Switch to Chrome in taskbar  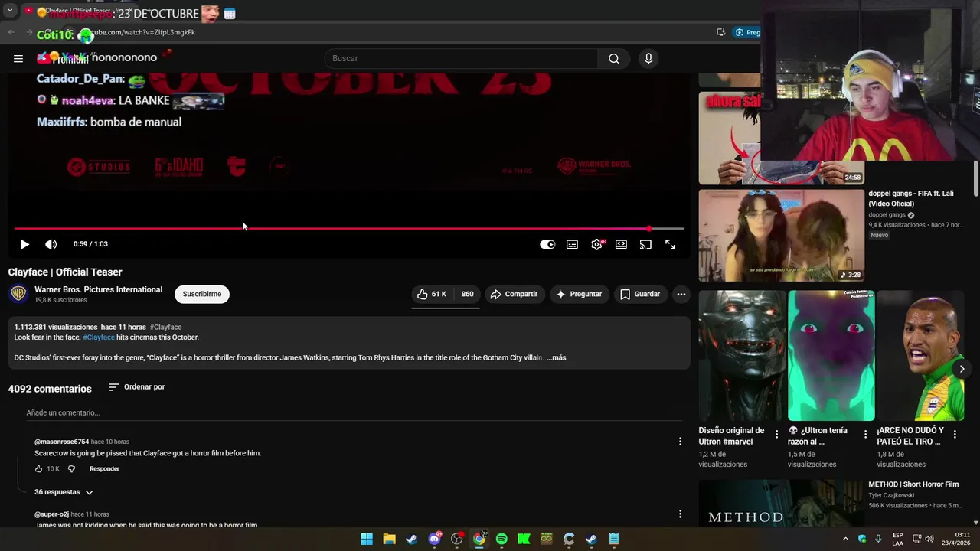point(479,539)
